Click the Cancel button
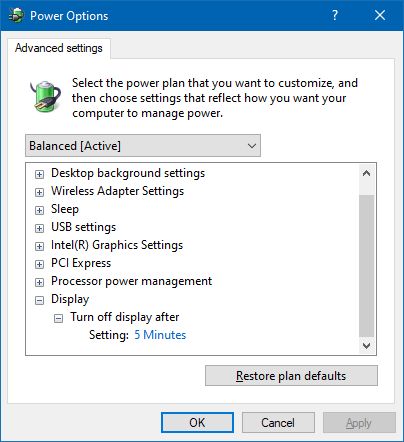The width and height of the screenshot is (404, 442). click(278, 423)
